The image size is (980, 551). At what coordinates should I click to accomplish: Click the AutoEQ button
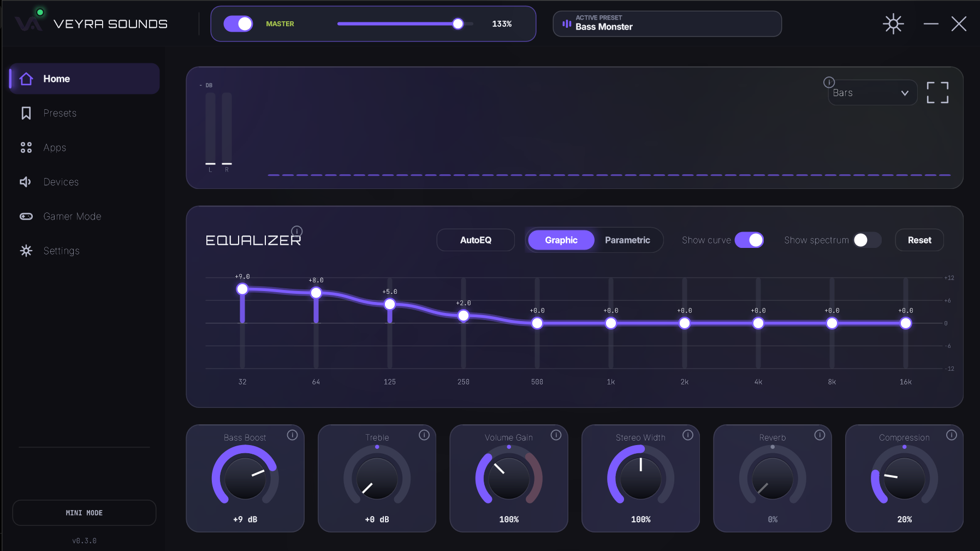(476, 240)
